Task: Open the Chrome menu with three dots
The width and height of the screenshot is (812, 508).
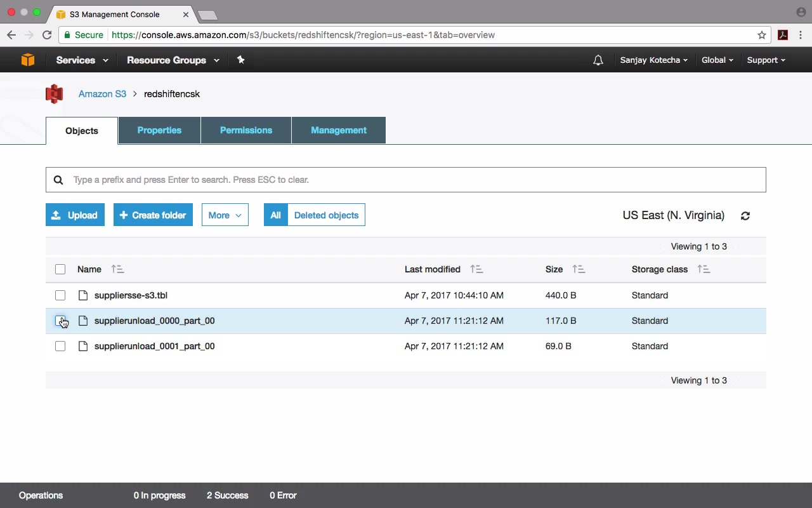Action: click(801, 35)
